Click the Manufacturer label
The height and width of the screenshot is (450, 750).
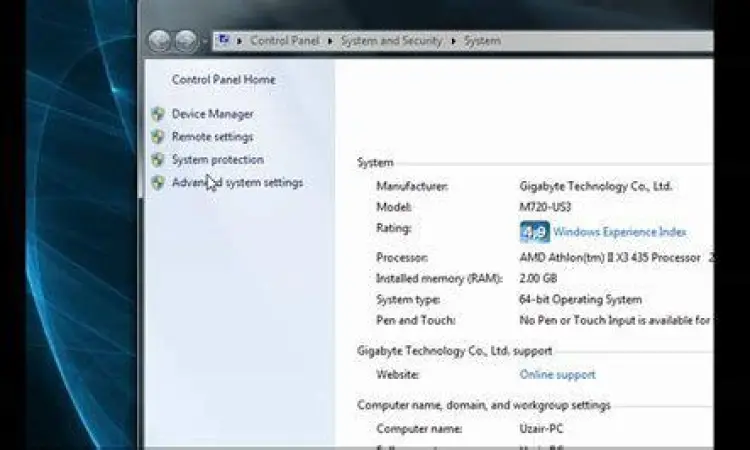pyautogui.click(x=412, y=186)
